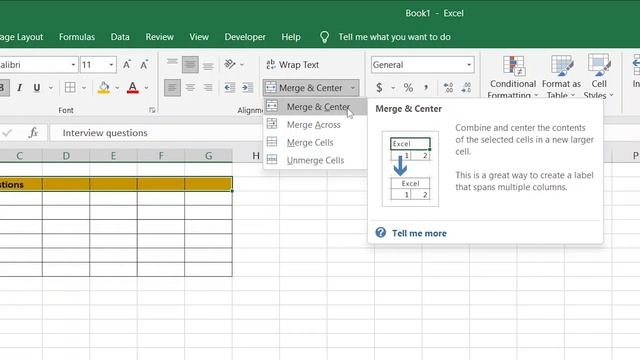Screen dimensions: 640x360
Task: Open Developer ribbon tab
Action: coord(245,37)
